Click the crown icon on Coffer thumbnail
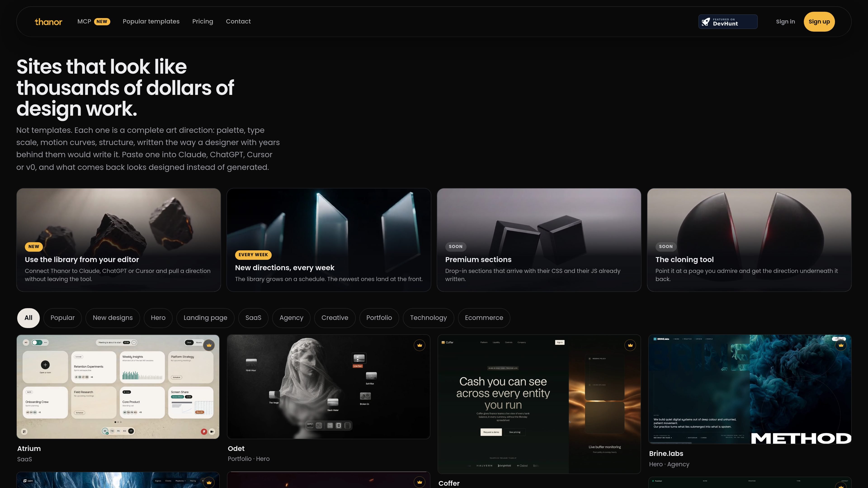 coord(630,345)
